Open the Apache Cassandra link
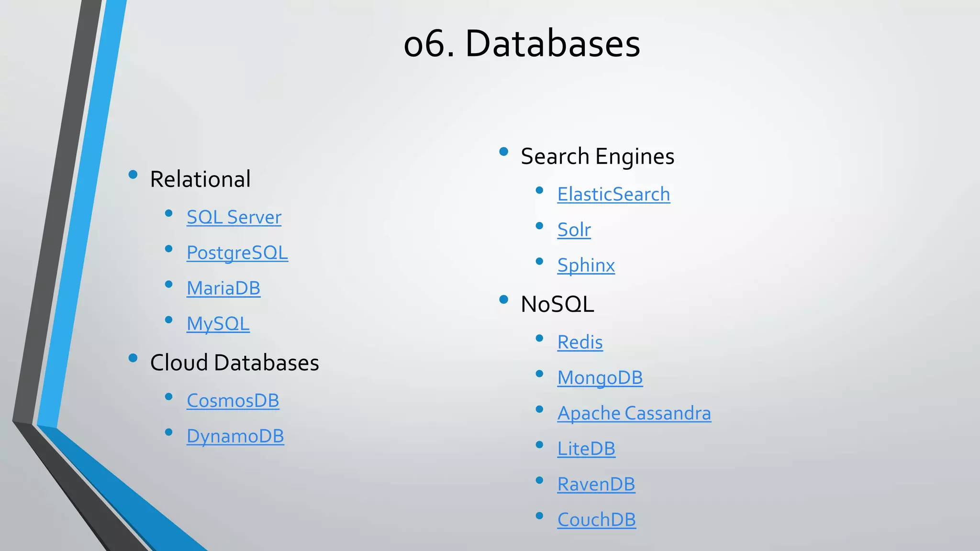Screen dimensions: 980x551 tap(634, 413)
